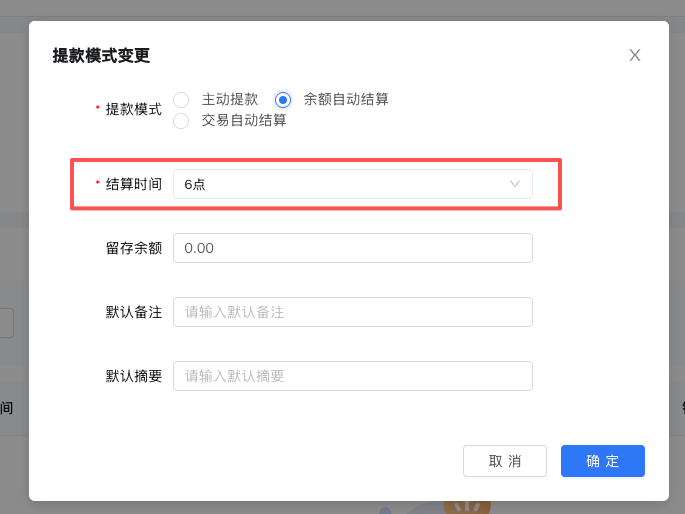Focus the 留存余额 amount input field
This screenshot has height=514, width=685.
(352, 248)
